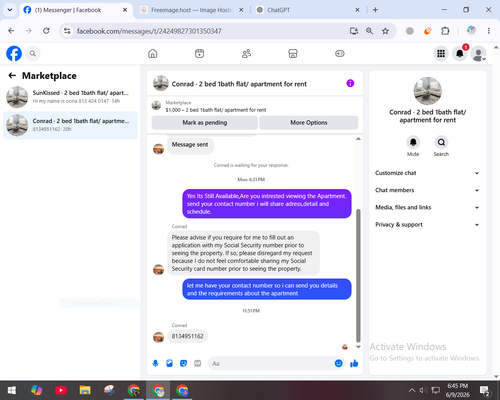
Task: Open the taskbar clock and date
Action: [458, 390]
